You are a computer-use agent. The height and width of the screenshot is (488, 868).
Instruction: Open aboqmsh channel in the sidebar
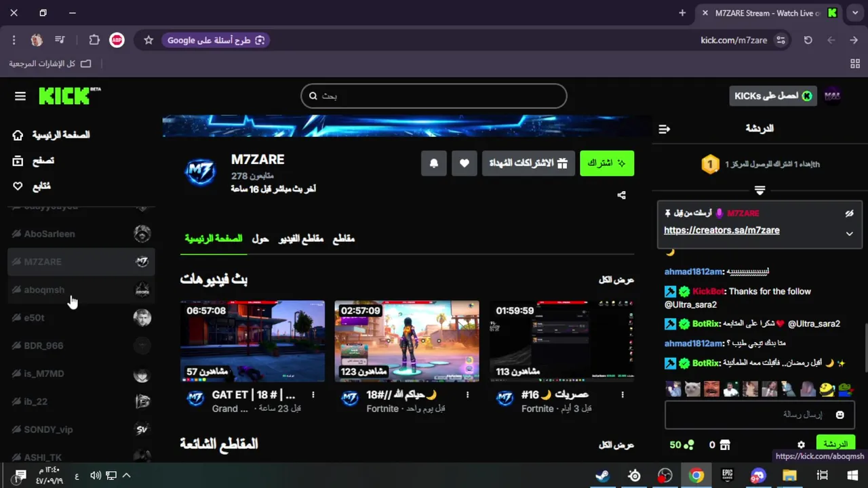(x=81, y=289)
